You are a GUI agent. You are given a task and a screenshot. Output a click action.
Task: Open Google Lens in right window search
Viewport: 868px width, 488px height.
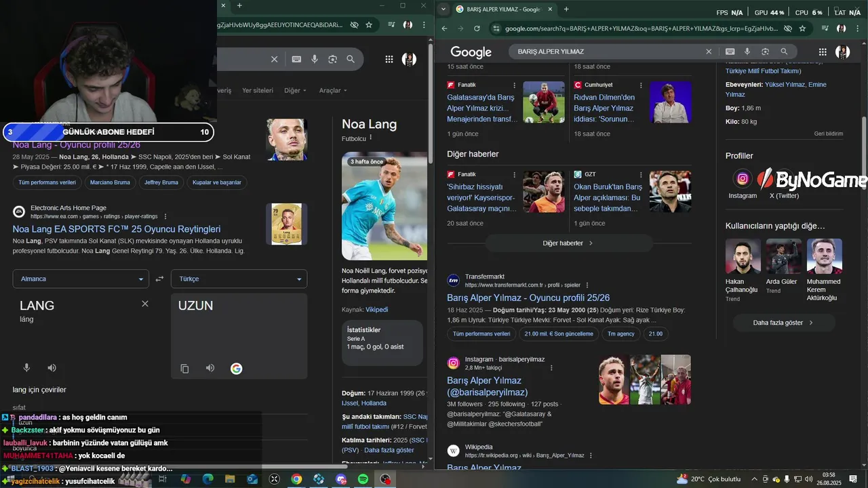pos(765,52)
